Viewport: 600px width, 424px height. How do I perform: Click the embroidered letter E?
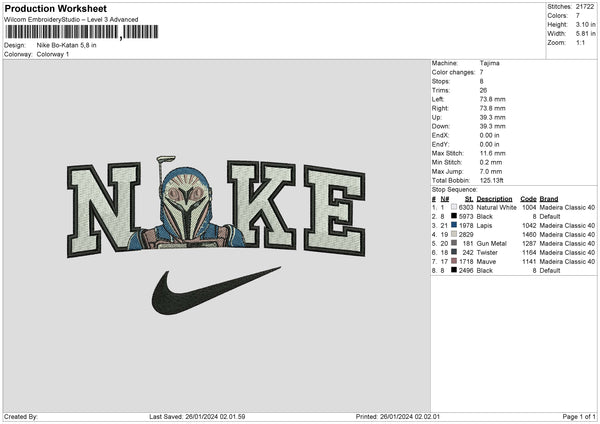[x=335, y=210]
